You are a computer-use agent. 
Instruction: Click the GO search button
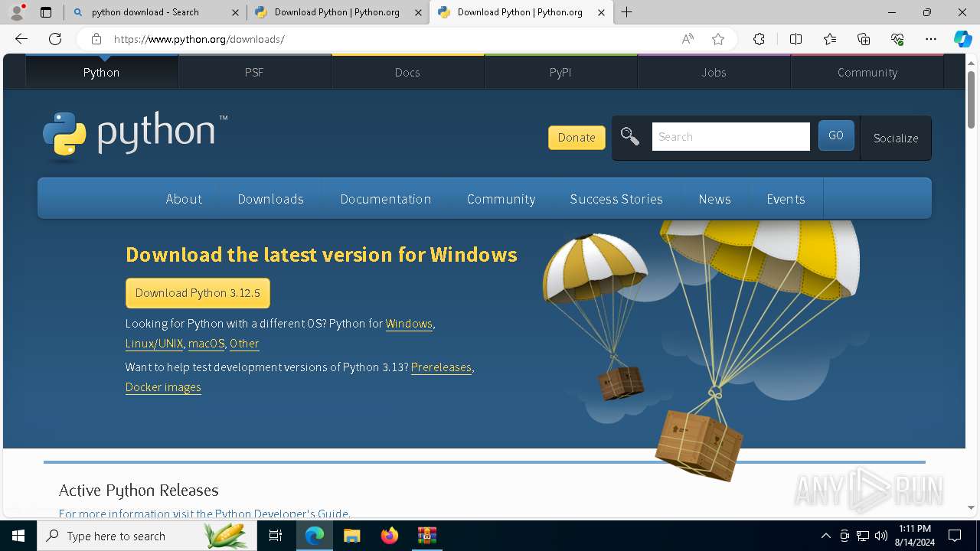click(836, 135)
